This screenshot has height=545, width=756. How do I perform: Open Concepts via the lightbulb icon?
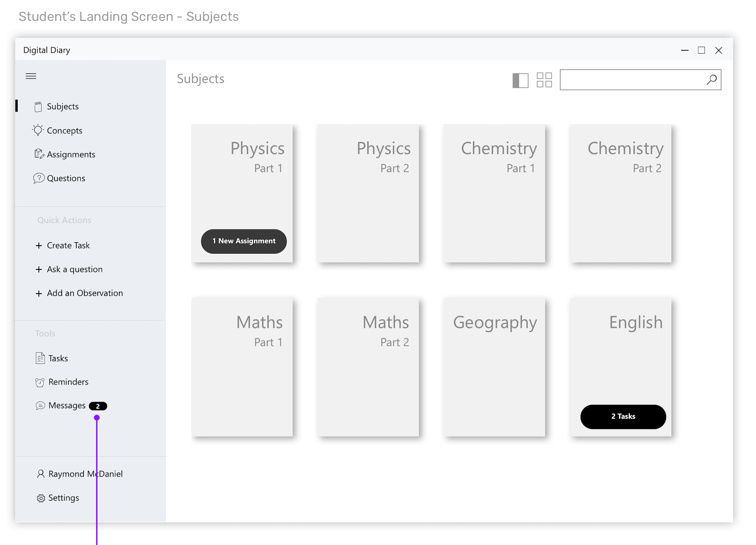tap(38, 130)
